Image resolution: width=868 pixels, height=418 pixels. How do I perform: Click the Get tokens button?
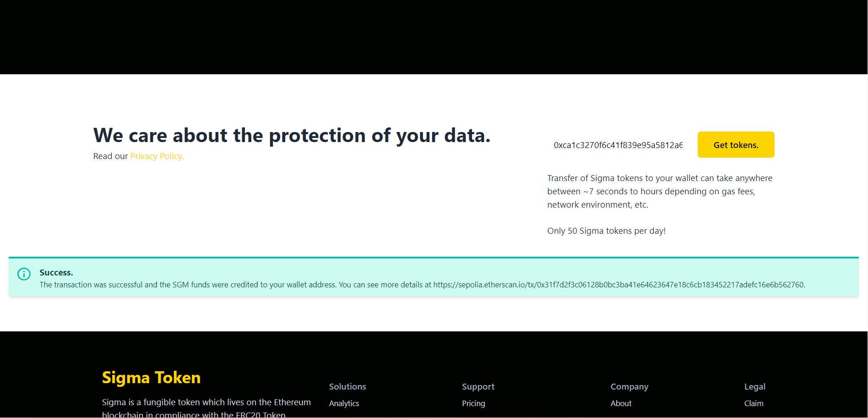[735, 144]
